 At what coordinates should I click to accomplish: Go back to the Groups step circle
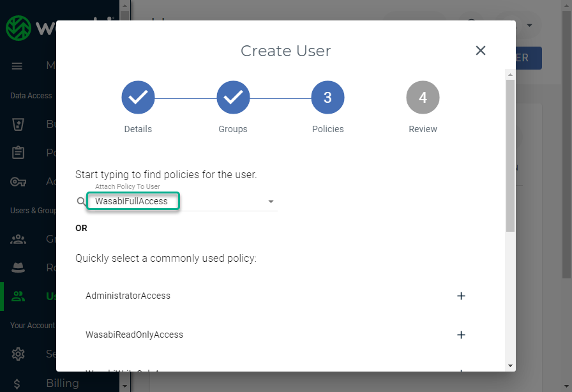233,98
